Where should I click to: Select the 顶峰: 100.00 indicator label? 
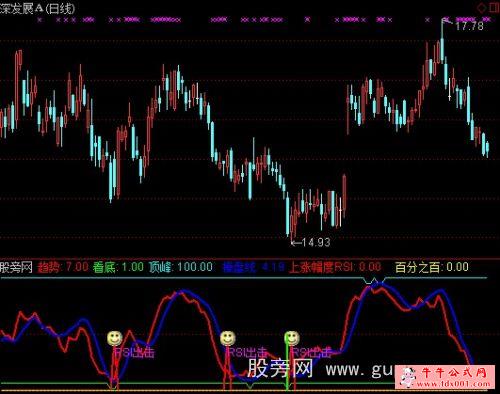tap(180, 267)
